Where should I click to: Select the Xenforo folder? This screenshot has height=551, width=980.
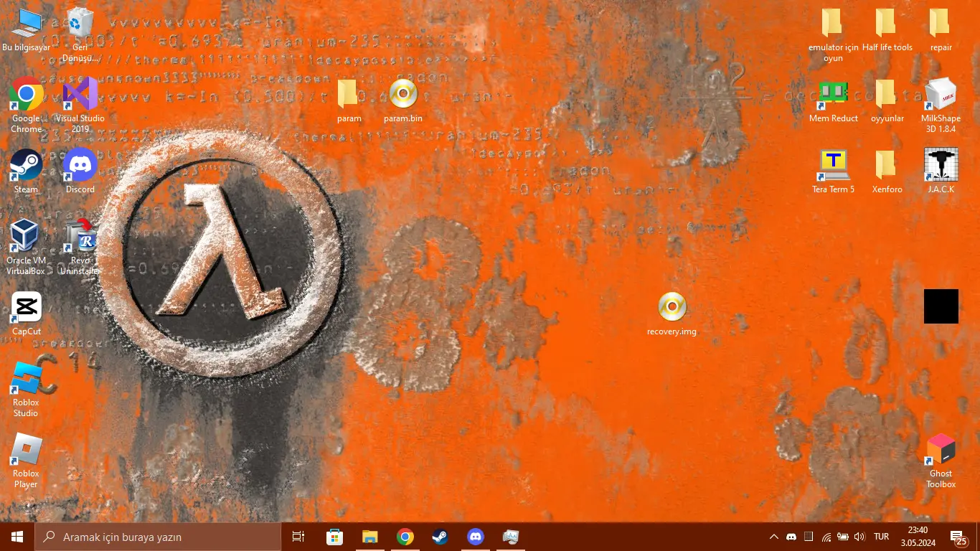[x=887, y=171]
